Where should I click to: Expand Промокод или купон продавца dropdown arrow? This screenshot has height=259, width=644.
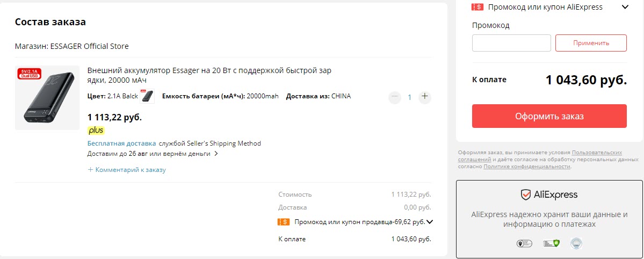tap(430, 222)
